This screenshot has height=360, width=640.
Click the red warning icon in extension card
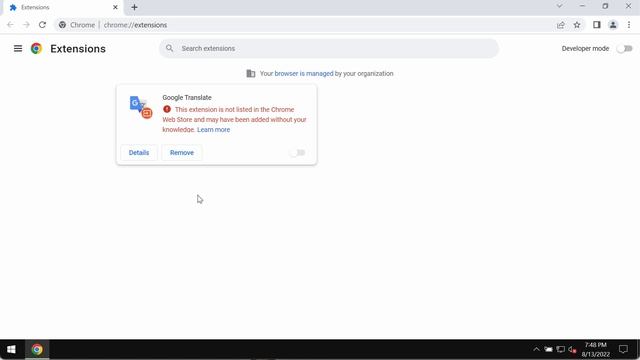tap(167, 109)
